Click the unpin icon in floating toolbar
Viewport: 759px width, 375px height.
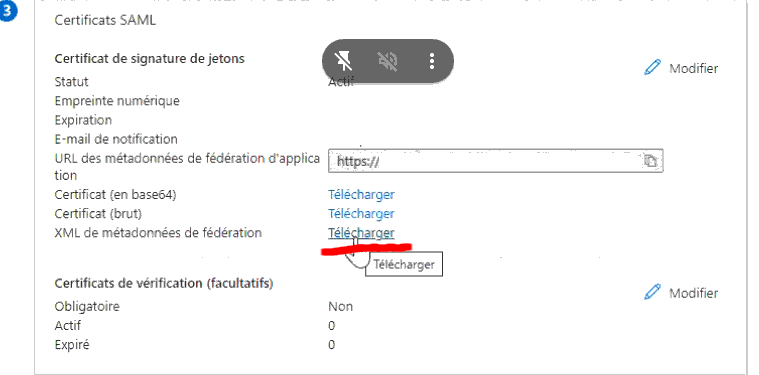pyautogui.click(x=344, y=61)
